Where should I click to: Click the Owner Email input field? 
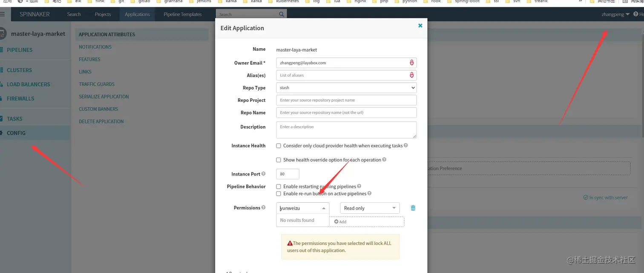click(x=346, y=63)
